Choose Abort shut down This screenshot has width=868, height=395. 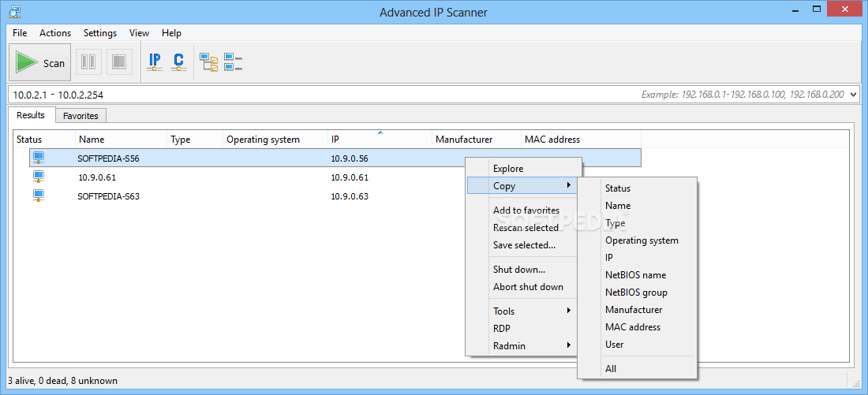pyautogui.click(x=522, y=286)
